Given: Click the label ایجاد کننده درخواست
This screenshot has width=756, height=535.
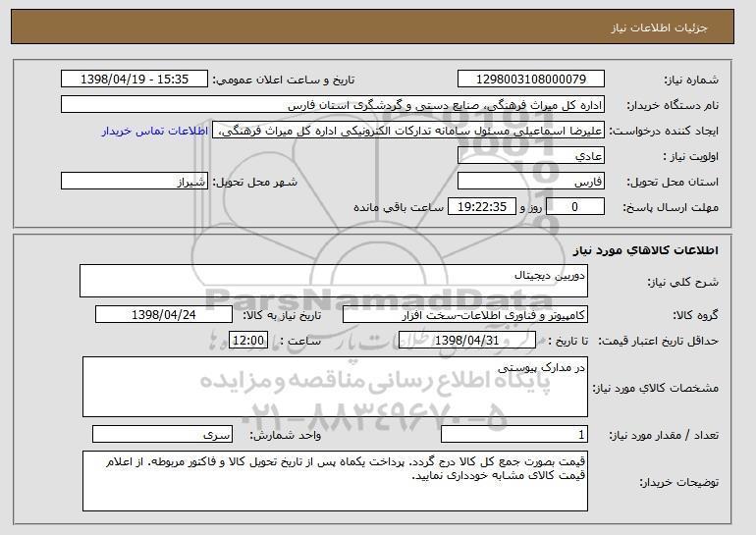Looking at the screenshot, I should coord(664,131).
